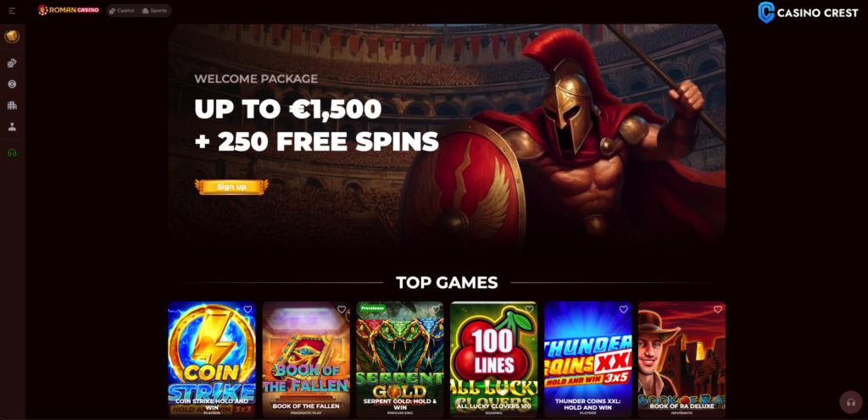
Task: Open green headphones support sidebar icon
Action: point(12,152)
